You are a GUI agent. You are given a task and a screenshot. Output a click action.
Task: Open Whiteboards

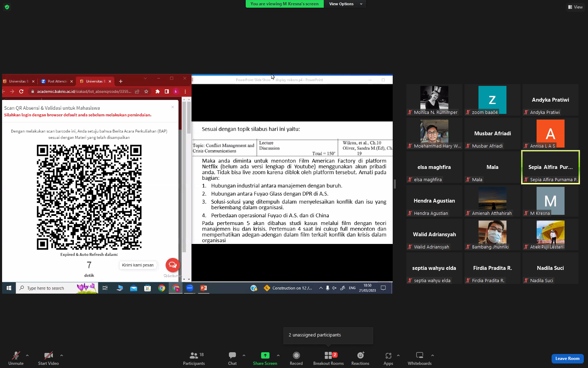[420, 358]
